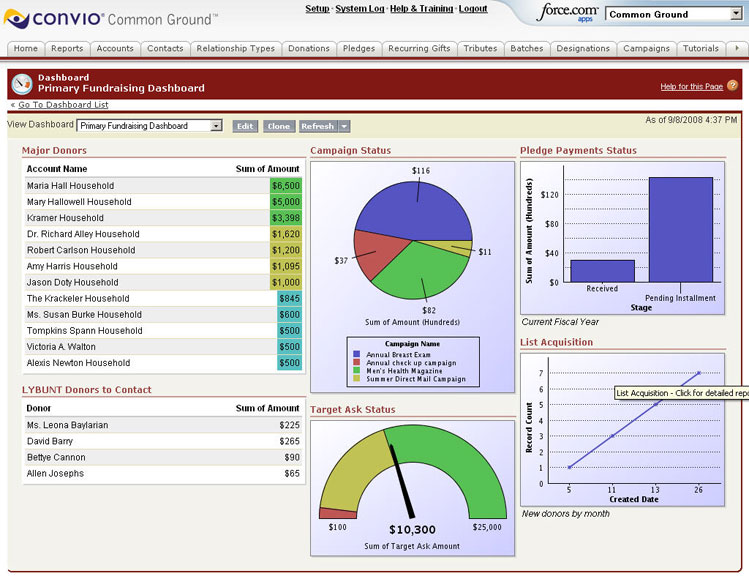Open the View Dashboard selector

[150, 126]
